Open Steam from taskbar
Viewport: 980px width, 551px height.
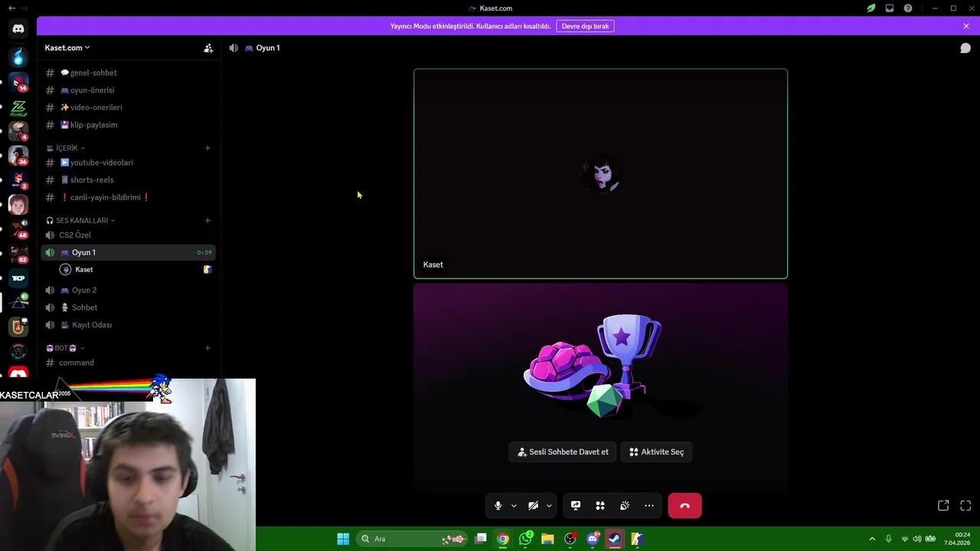(615, 539)
